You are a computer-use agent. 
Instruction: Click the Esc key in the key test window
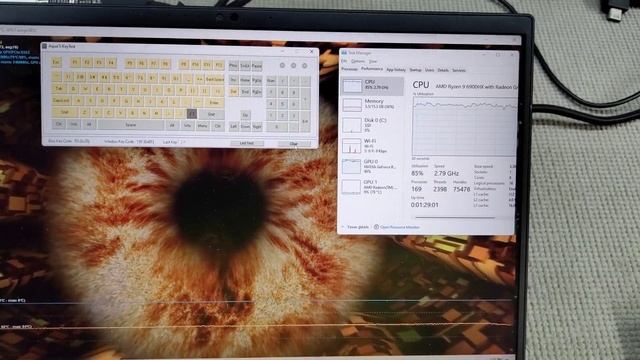56,62
